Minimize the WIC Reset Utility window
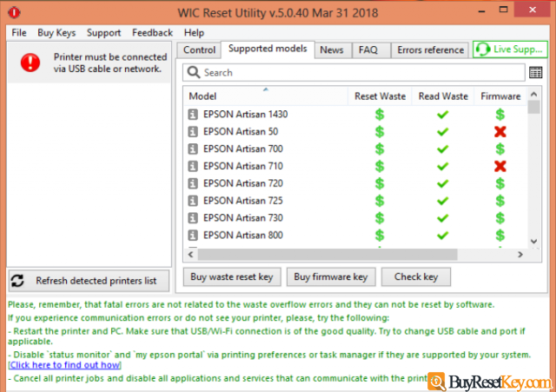The width and height of the screenshot is (556, 392). 481,10
